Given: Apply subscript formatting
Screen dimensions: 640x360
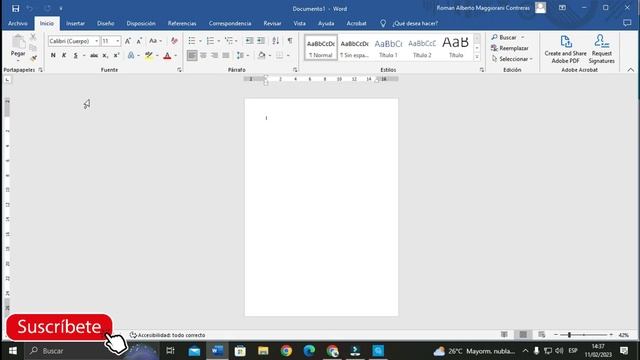Looking at the screenshot, I should (x=105, y=56).
